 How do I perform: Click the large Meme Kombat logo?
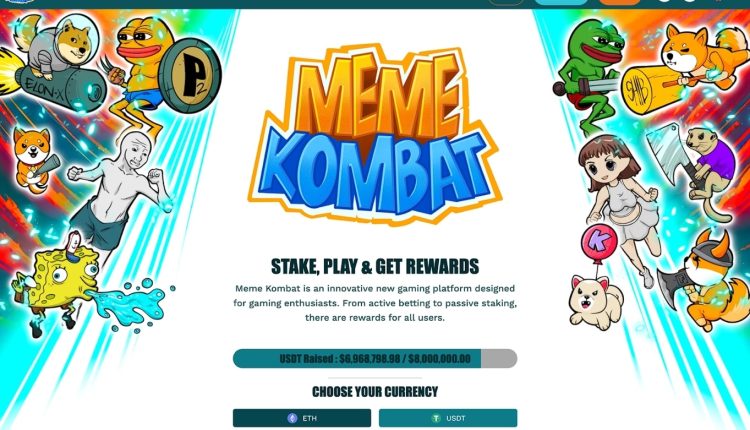tap(375, 135)
